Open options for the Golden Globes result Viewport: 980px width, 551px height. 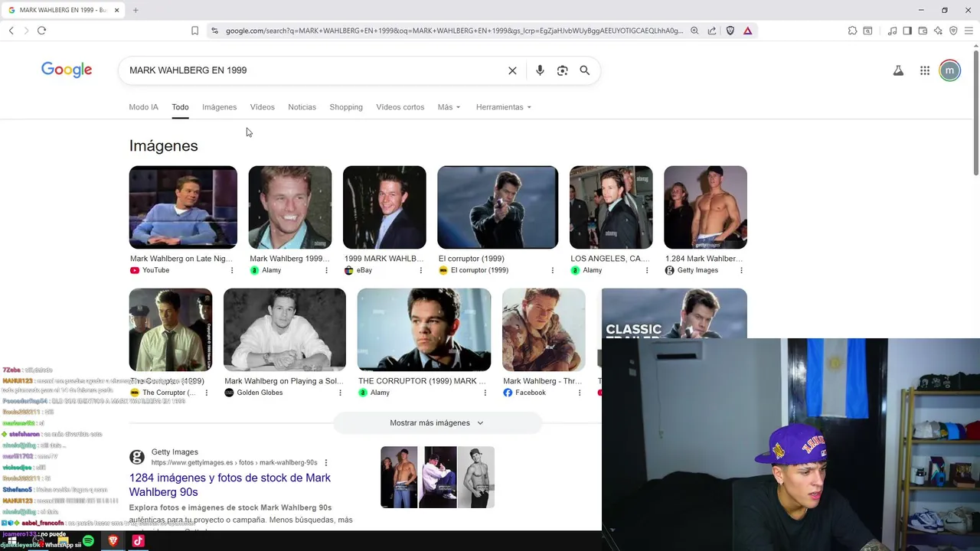341,393
